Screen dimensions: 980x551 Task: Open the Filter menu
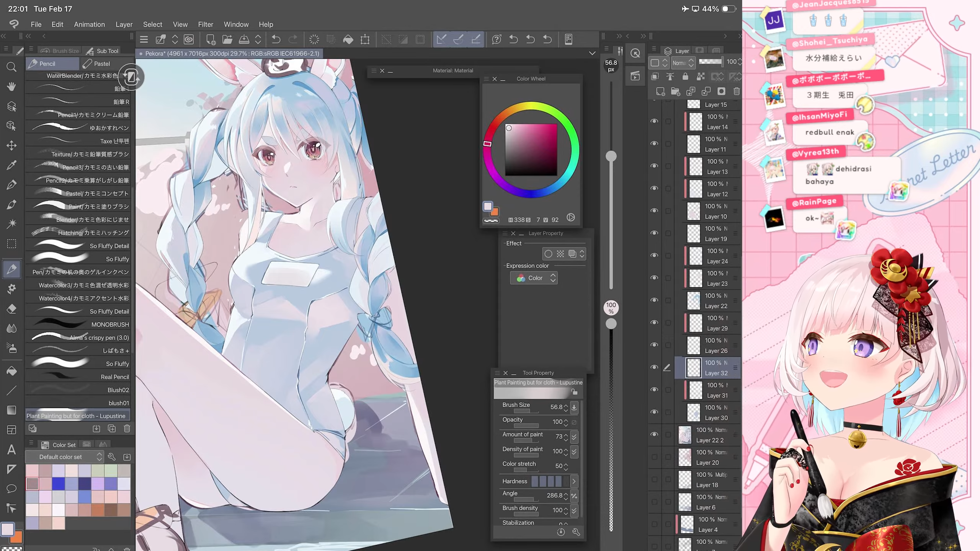[205, 24]
